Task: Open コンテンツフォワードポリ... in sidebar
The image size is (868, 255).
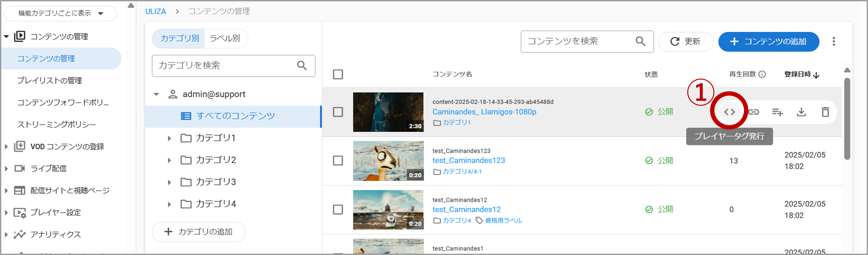Action: pyautogui.click(x=63, y=102)
